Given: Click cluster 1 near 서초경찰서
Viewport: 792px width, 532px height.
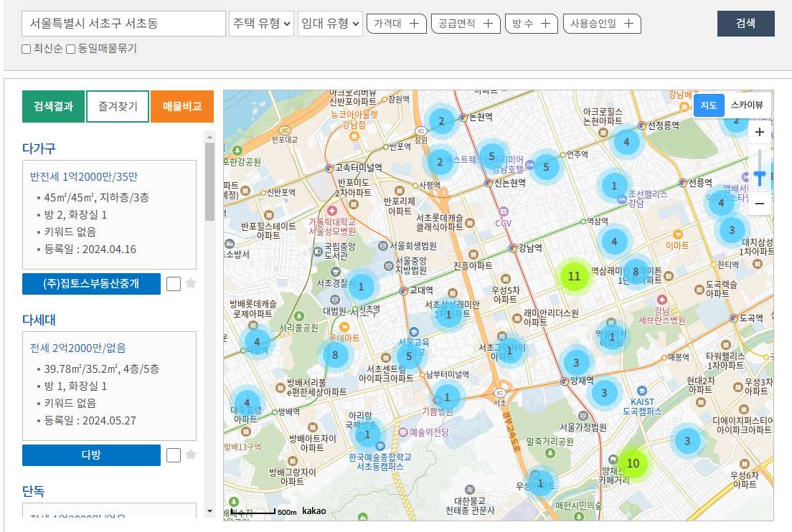Looking at the screenshot, I should coord(361,287).
